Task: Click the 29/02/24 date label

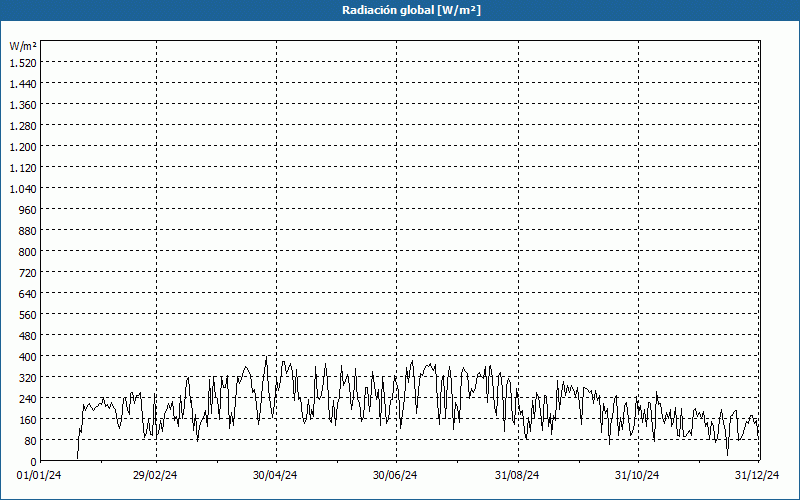Action: pos(155,476)
